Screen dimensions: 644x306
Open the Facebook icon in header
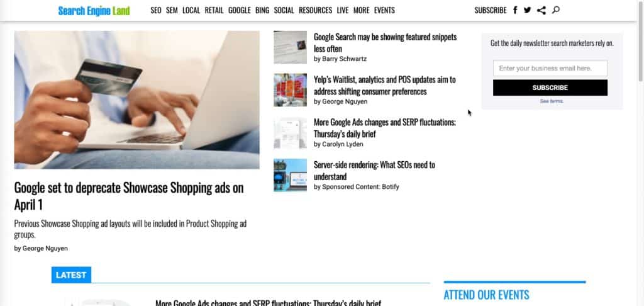pos(515,10)
